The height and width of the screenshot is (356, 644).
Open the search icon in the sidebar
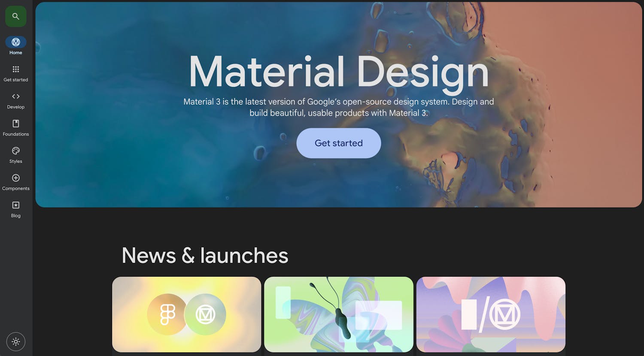(16, 16)
